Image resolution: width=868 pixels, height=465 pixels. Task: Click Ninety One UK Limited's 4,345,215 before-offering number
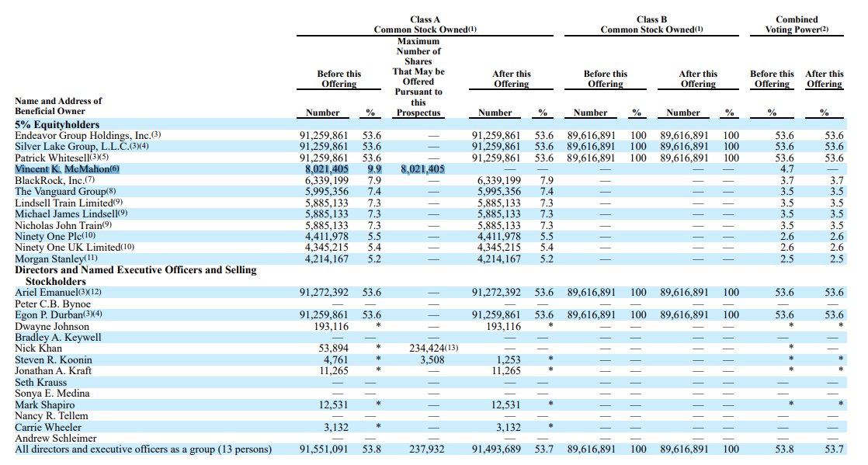327,248
